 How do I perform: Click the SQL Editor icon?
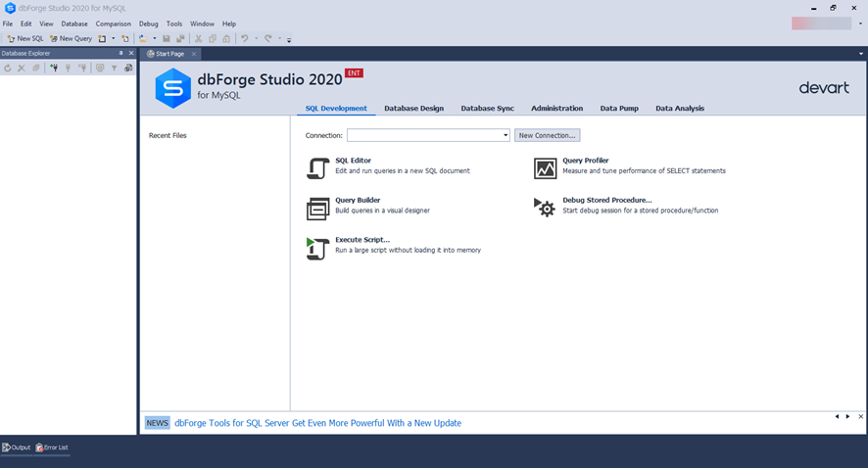[317, 168]
